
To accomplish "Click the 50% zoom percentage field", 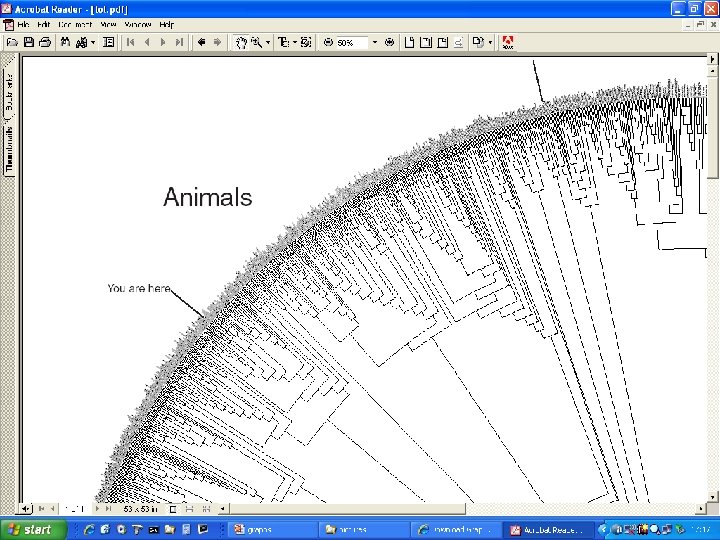I will tap(352, 43).
